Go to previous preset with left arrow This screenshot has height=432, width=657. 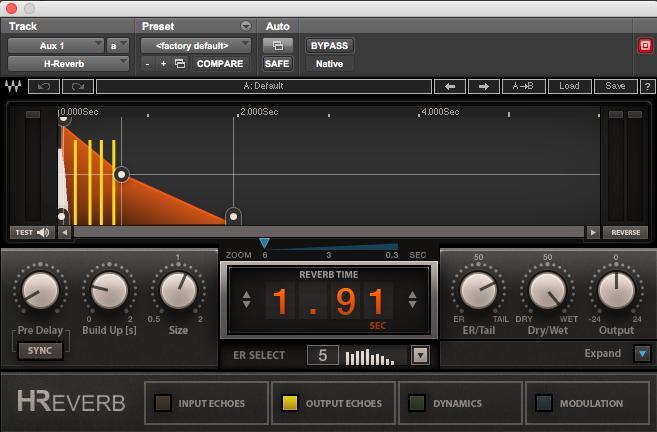[x=450, y=86]
